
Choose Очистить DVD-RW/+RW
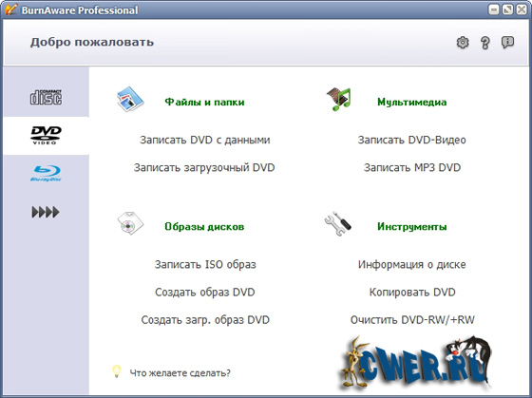click(x=412, y=320)
